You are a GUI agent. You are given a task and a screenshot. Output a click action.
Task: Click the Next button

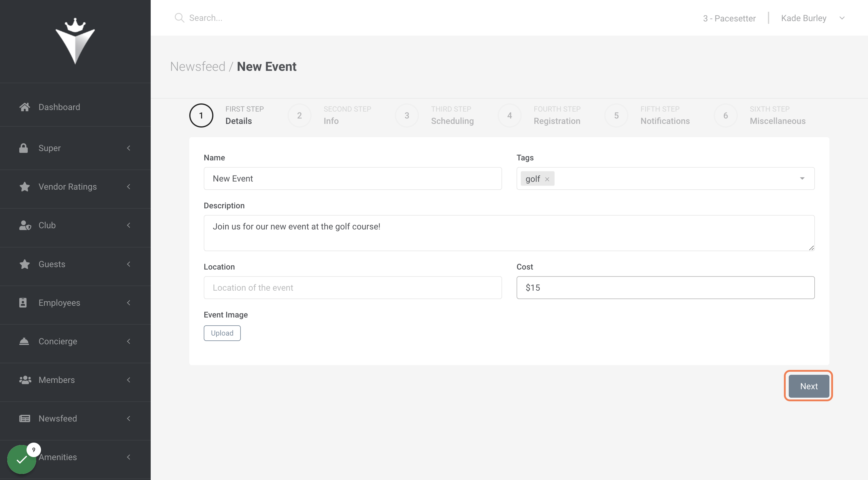pos(808,386)
